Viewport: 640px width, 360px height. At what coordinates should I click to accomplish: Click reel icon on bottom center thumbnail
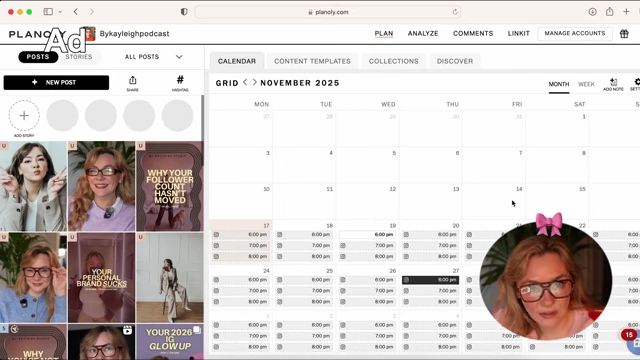[x=127, y=330]
